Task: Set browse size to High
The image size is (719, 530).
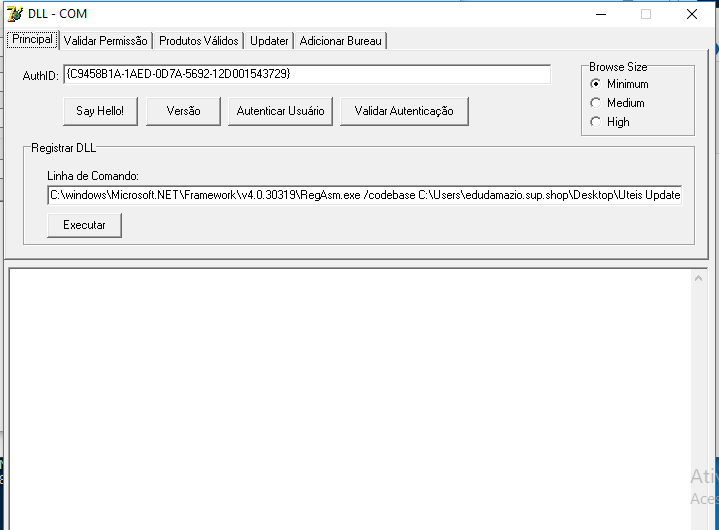Action: pos(596,122)
